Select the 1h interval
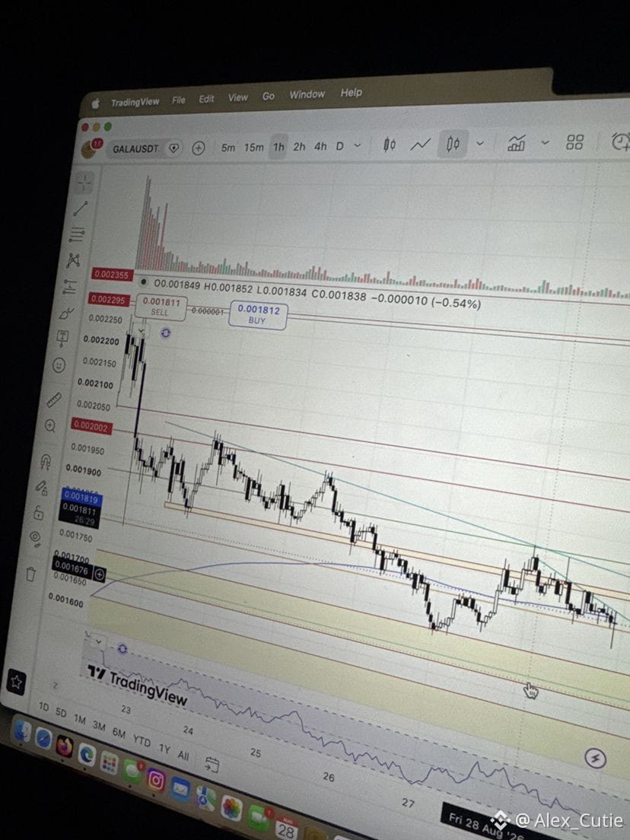This screenshot has height=840, width=630. coord(278,147)
